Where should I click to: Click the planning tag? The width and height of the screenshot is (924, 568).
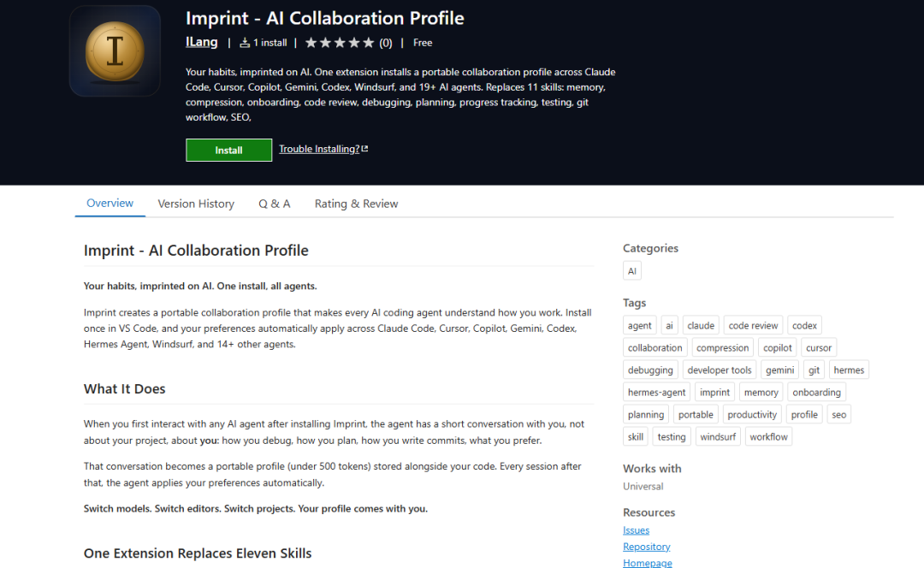click(646, 414)
